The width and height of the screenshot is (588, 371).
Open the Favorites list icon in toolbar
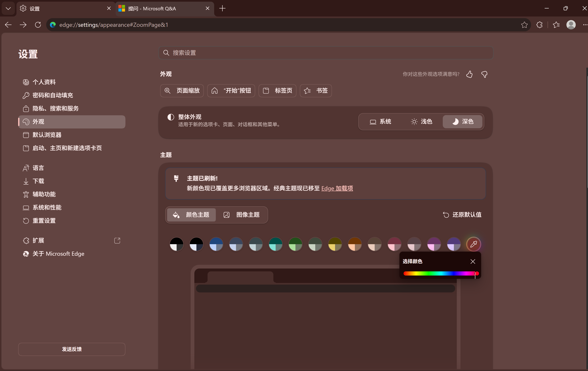556,25
